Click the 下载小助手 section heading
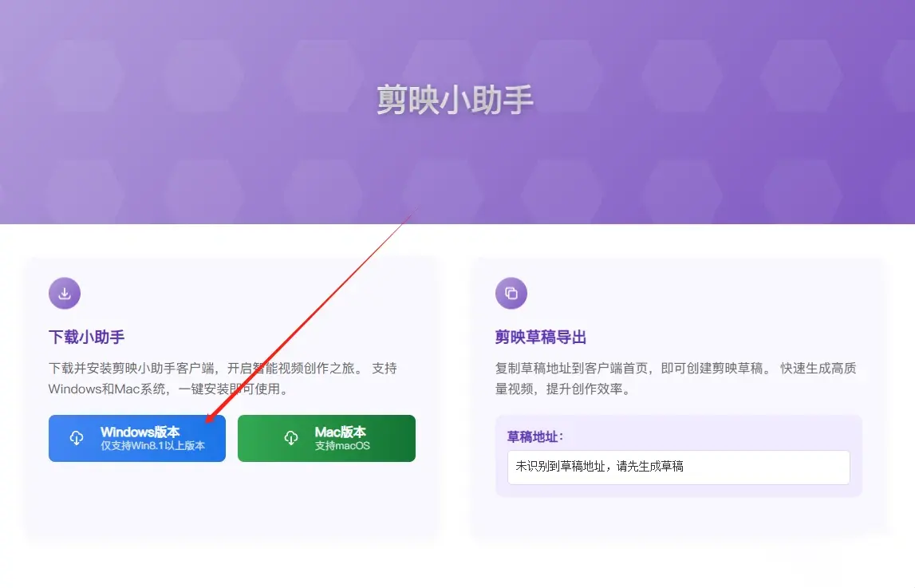Image resolution: width=915 pixels, height=588 pixels. pos(85,337)
